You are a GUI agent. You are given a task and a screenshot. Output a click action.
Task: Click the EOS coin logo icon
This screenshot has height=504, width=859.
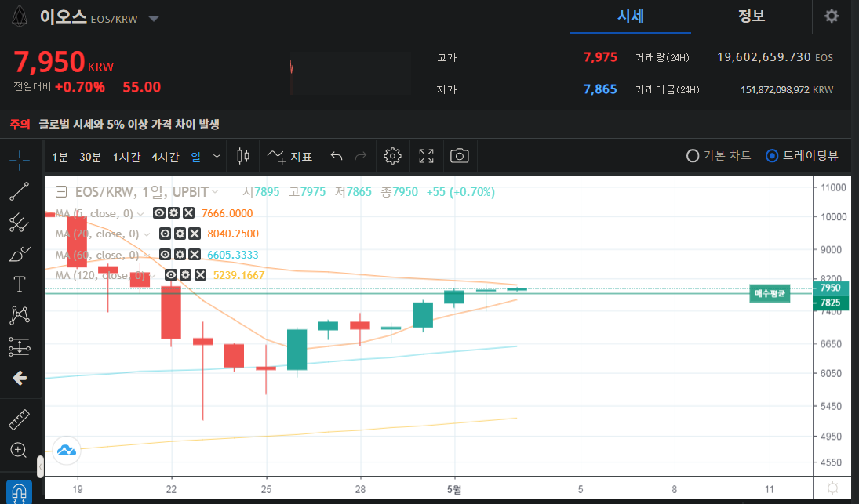(x=20, y=16)
